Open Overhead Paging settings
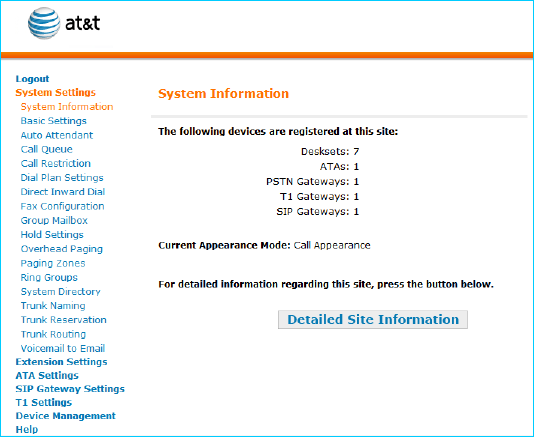 click(61, 249)
